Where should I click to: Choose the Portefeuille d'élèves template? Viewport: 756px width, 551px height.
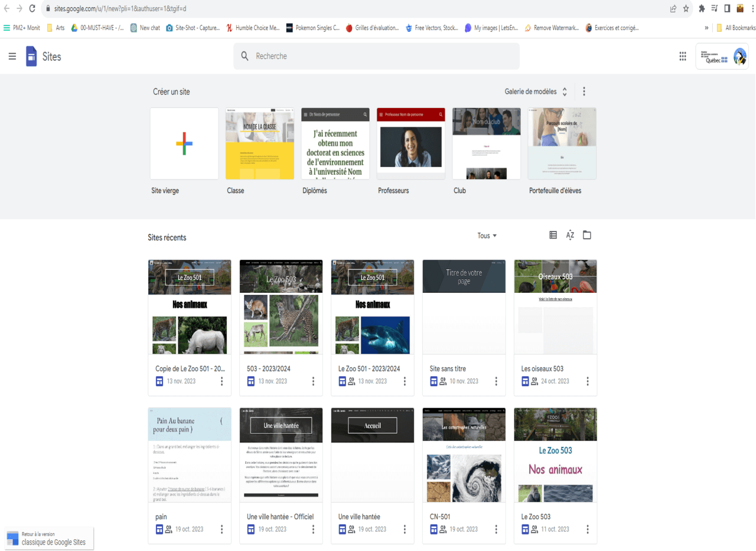point(562,144)
